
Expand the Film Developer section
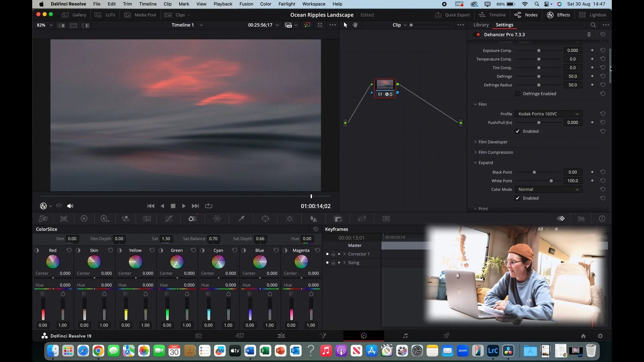pyautogui.click(x=493, y=142)
